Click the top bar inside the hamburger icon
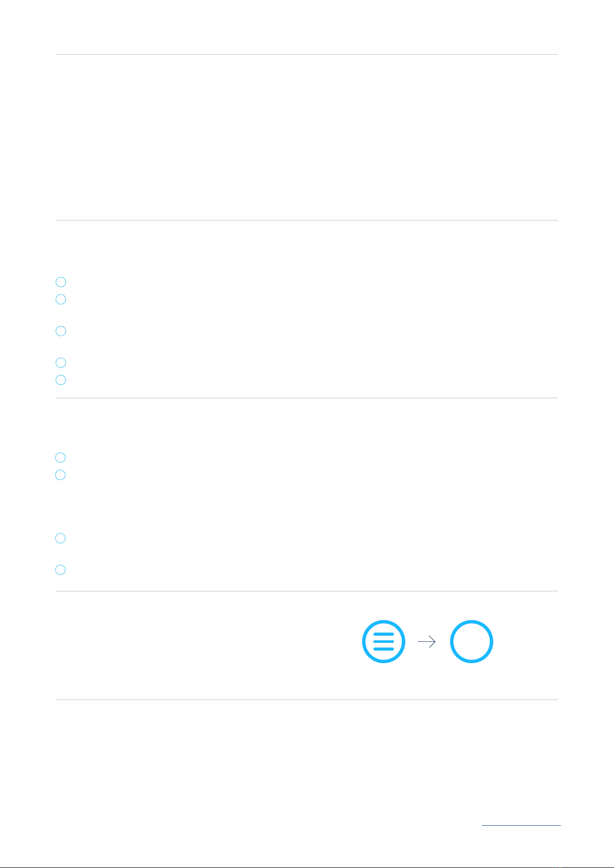Viewport: 614px width, 868px height. tap(384, 634)
